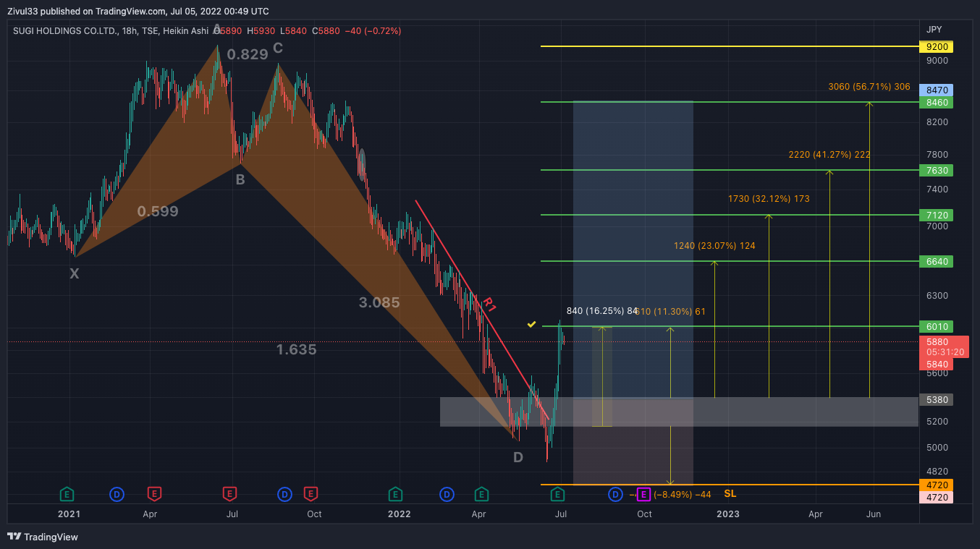Click the SL stop-loss text
Viewport: 980px width, 549px height.
[730, 494]
